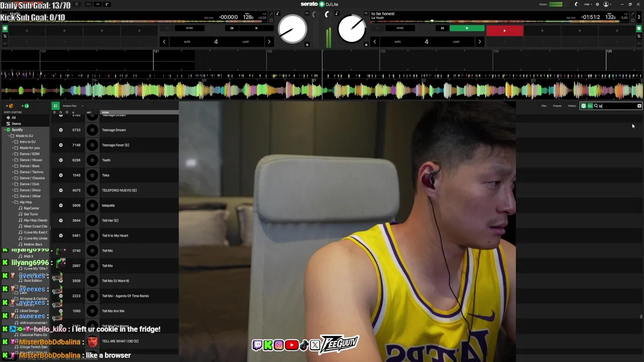Select the All library item
644x362 pixels.
pyautogui.click(x=14, y=118)
